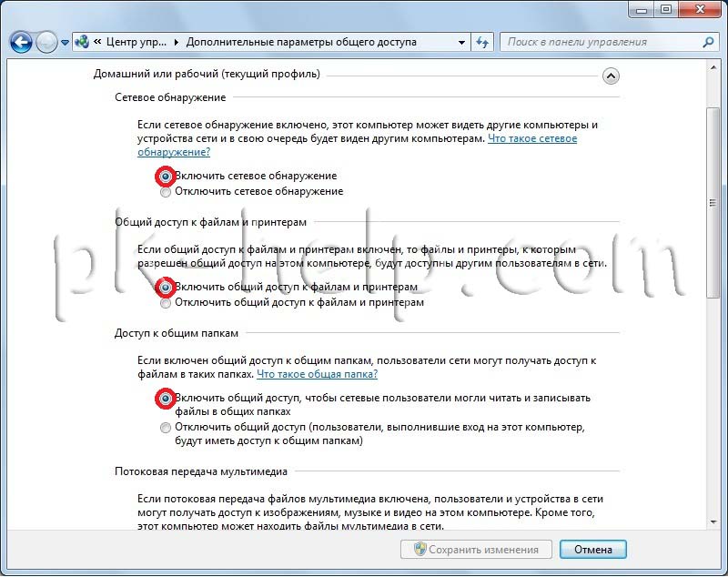Open the "Что такое общая папка?" link
This screenshot has height=577, width=728.
tap(317, 374)
